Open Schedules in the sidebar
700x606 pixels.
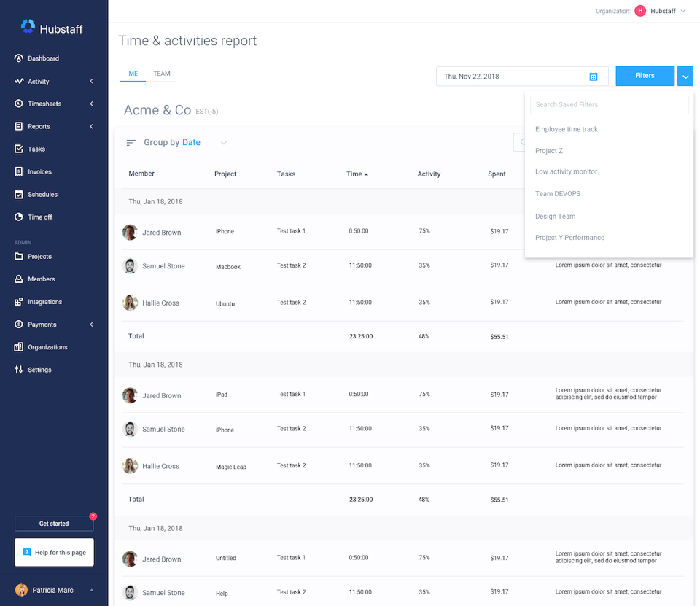(x=42, y=194)
